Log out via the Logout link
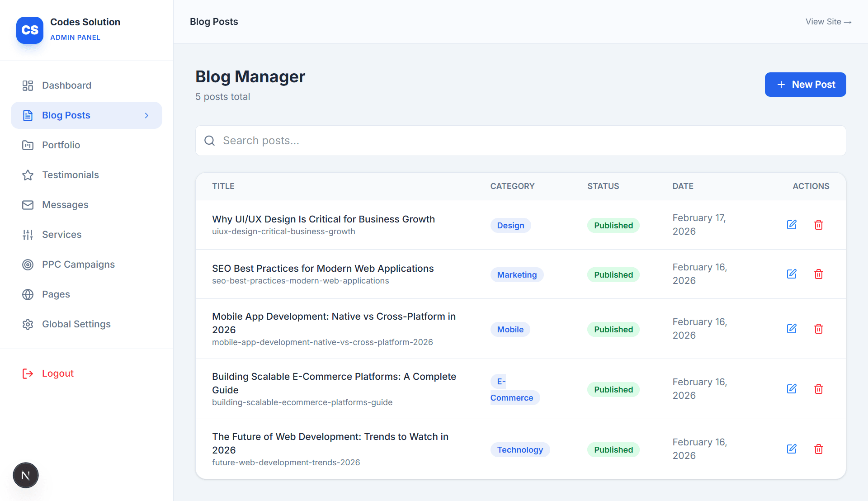The height and width of the screenshot is (501, 868). pyautogui.click(x=57, y=373)
